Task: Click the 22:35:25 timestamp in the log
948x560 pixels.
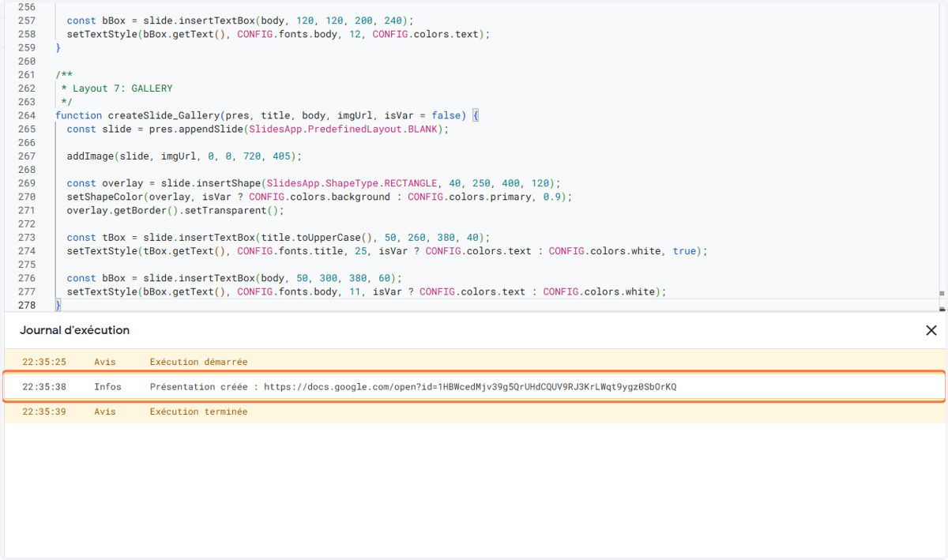Action: (44, 362)
